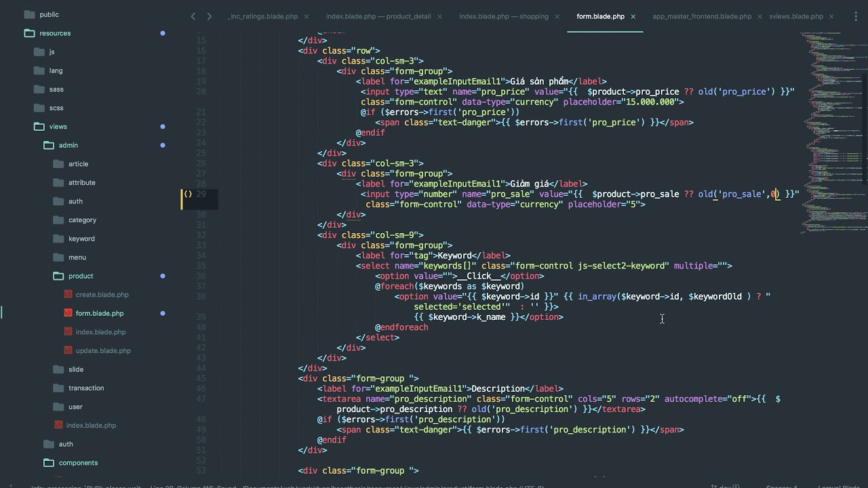Image resolution: width=868 pixels, height=488 pixels.
Task: Open index.blade.php listed below user folder
Action: click(91, 426)
